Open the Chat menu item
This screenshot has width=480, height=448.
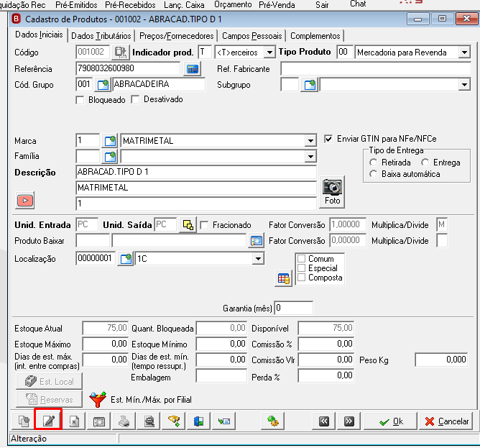click(358, 4)
